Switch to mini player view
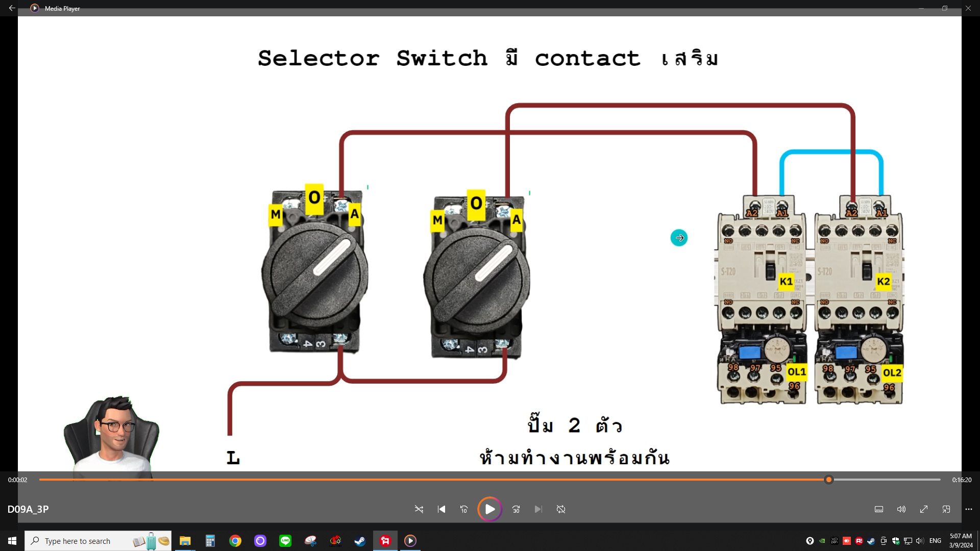980x551 pixels. [946, 509]
